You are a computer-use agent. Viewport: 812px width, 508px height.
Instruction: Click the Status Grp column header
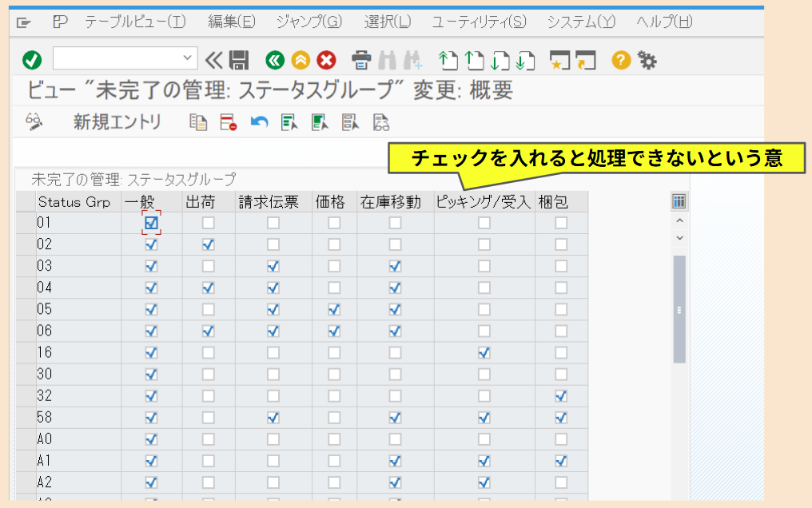pos(78,202)
